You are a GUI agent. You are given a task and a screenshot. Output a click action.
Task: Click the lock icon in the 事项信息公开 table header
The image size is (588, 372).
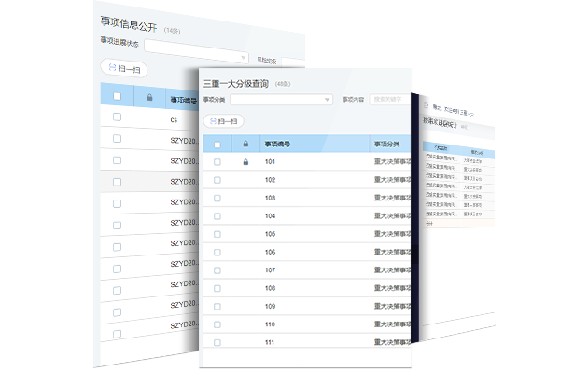pyautogui.click(x=149, y=97)
